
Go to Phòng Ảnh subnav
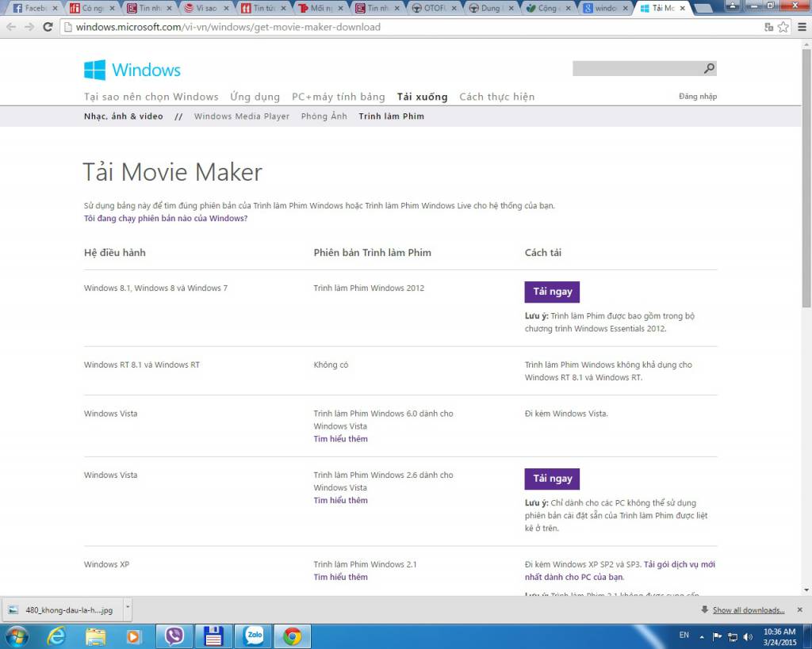pyautogui.click(x=324, y=116)
